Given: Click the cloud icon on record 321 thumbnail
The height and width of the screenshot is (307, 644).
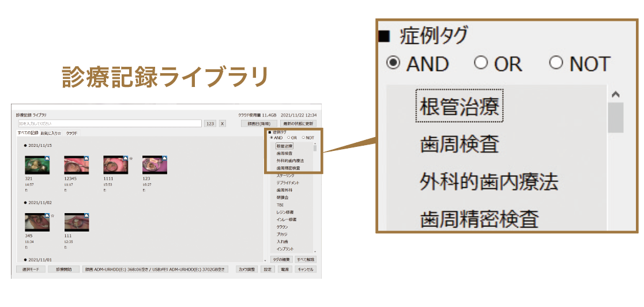Looking at the screenshot, I should pyautogui.click(x=47, y=158).
